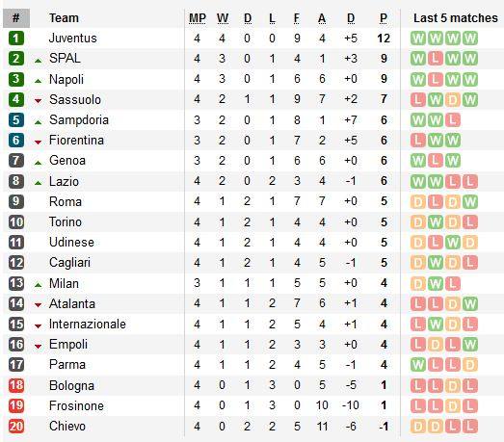Click the # rank column header
Image resolution: width=504 pixels, height=442 pixels.
16,18
